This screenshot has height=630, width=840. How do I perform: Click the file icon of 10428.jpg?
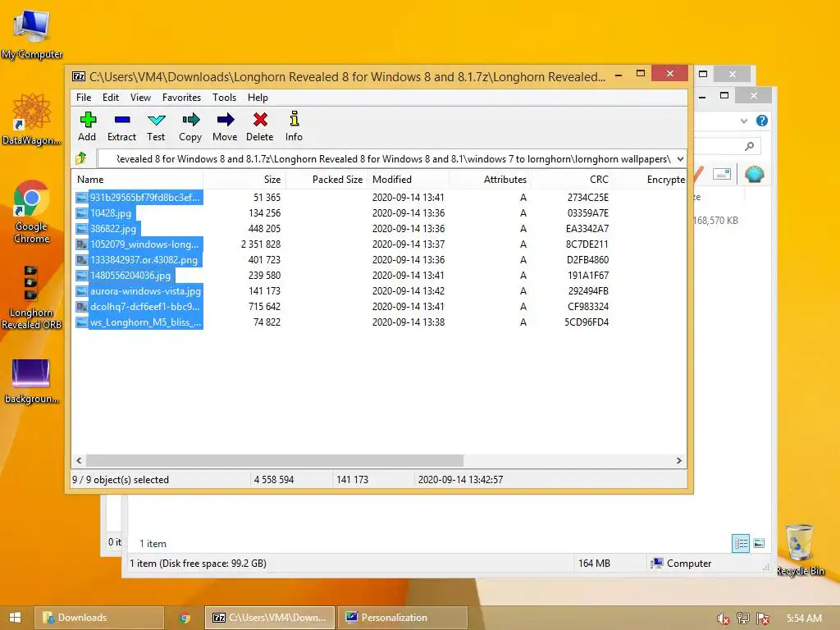click(x=81, y=212)
